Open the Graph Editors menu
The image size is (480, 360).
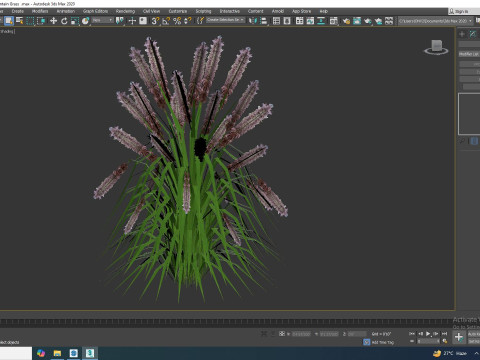pyautogui.click(x=95, y=11)
